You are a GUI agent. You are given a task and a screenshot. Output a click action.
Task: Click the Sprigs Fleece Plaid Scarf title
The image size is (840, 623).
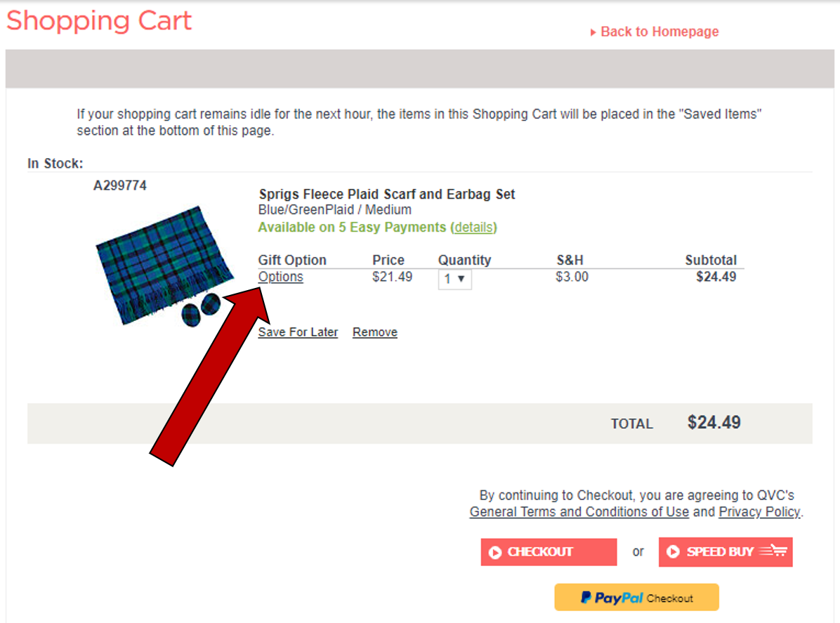(387, 194)
